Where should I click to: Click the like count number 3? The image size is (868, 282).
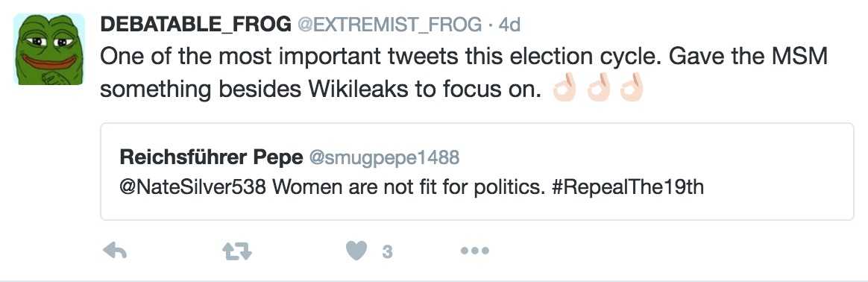tap(388, 252)
